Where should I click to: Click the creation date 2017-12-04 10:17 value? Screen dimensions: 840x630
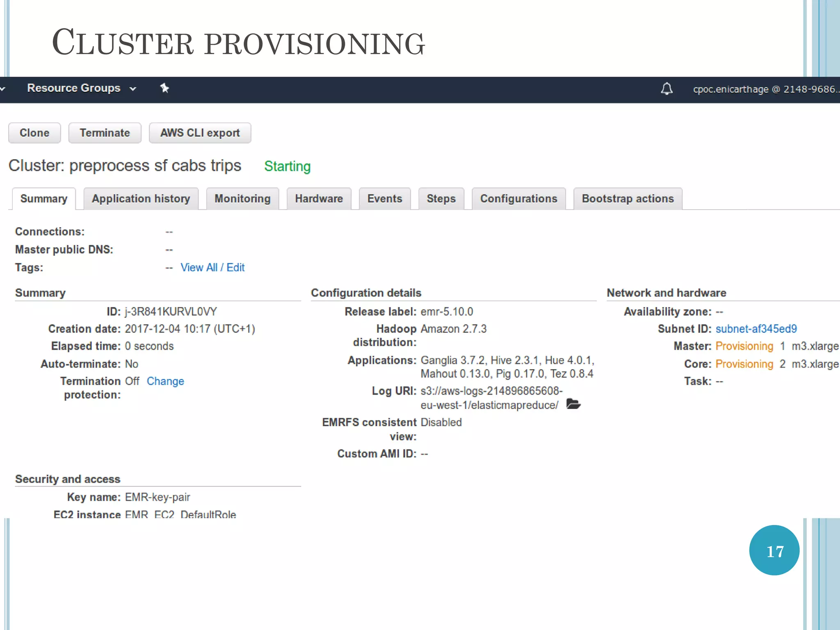click(x=190, y=329)
